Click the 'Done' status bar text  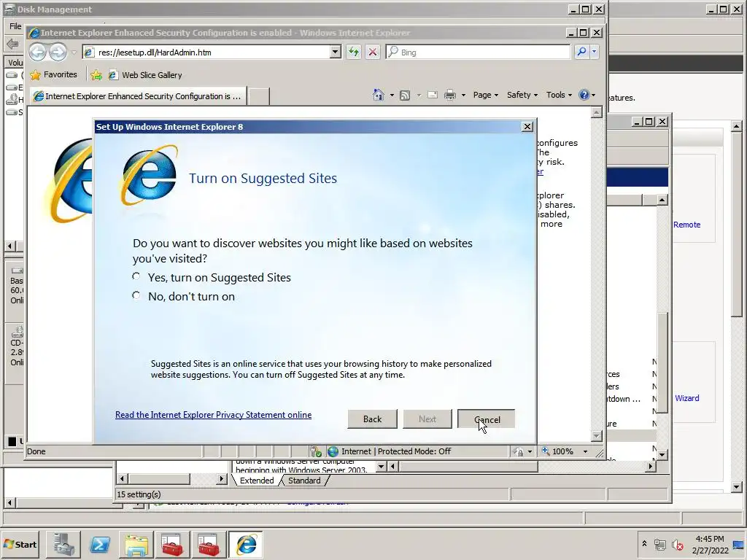36,451
